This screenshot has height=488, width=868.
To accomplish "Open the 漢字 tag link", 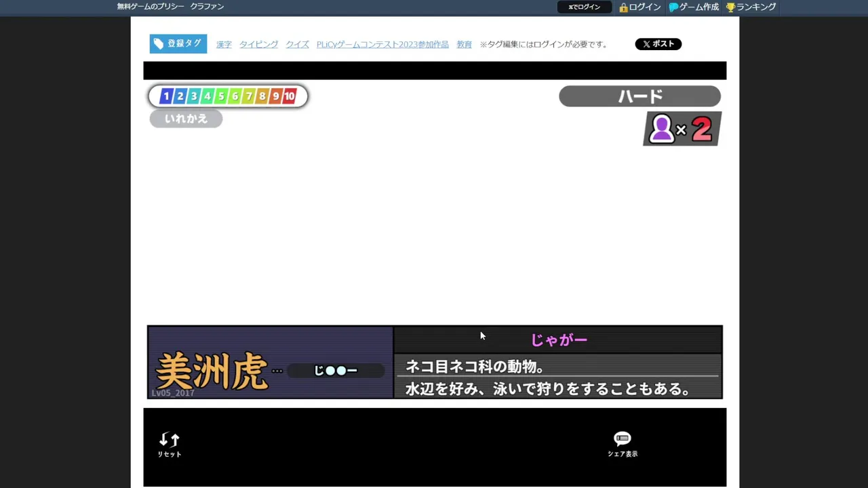I will tap(224, 44).
